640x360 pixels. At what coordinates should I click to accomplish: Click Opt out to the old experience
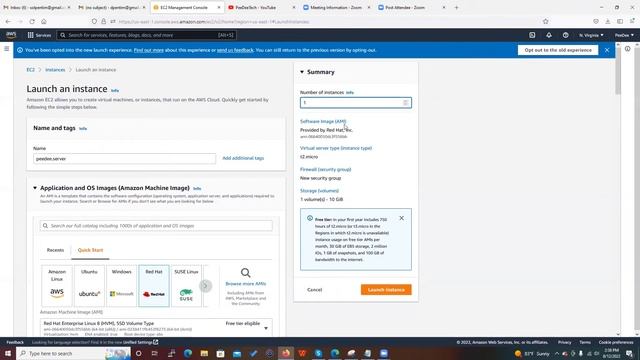point(558,50)
